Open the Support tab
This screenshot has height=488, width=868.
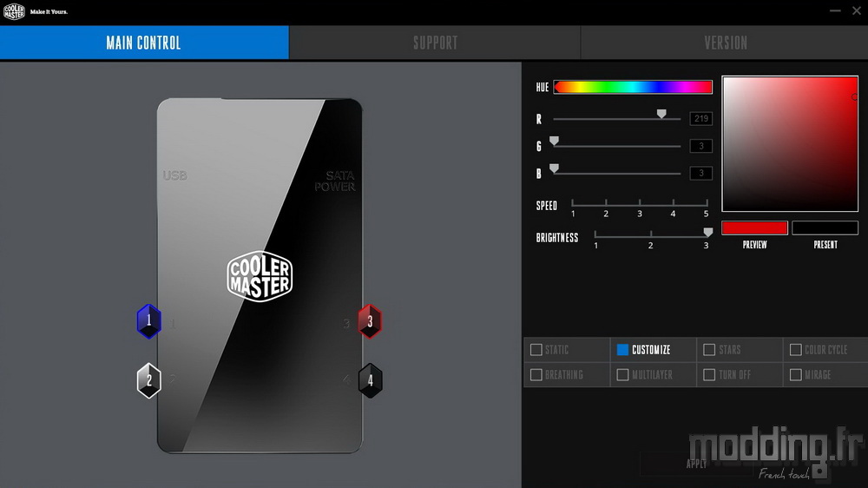(x=435, y=43)
